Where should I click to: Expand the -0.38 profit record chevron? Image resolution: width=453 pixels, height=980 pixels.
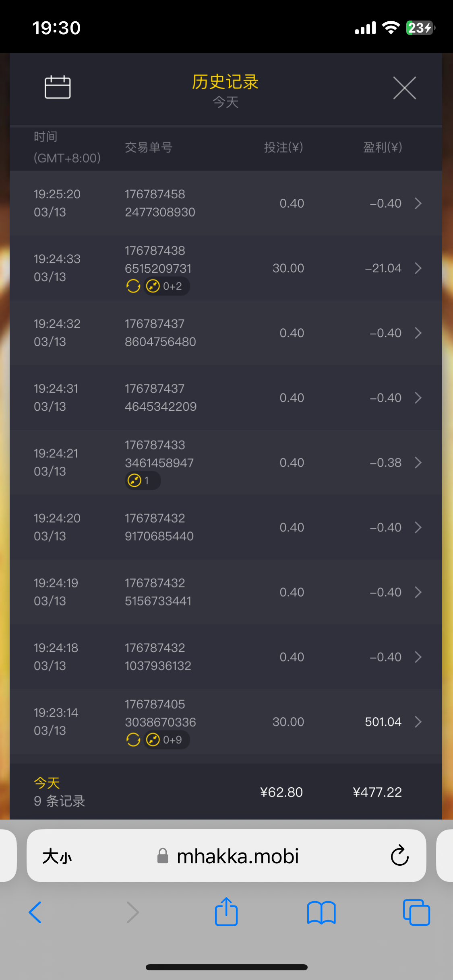click(418, 463)
